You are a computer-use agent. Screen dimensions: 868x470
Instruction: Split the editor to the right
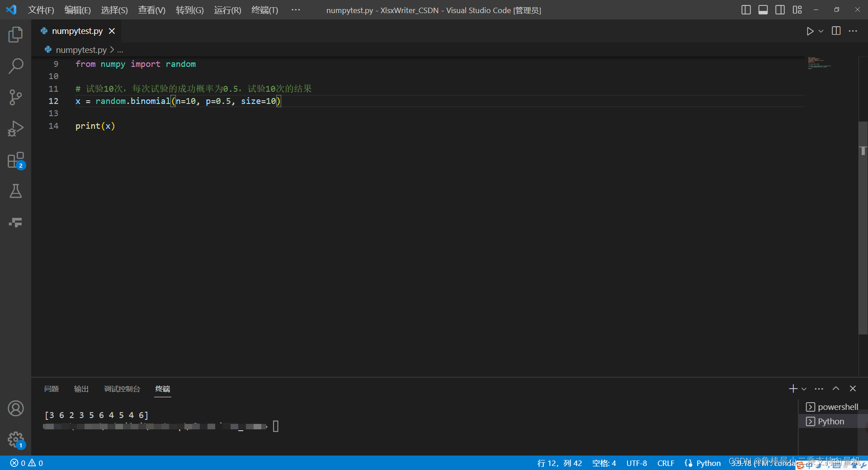pyautogui.click(x=836, y=31)
